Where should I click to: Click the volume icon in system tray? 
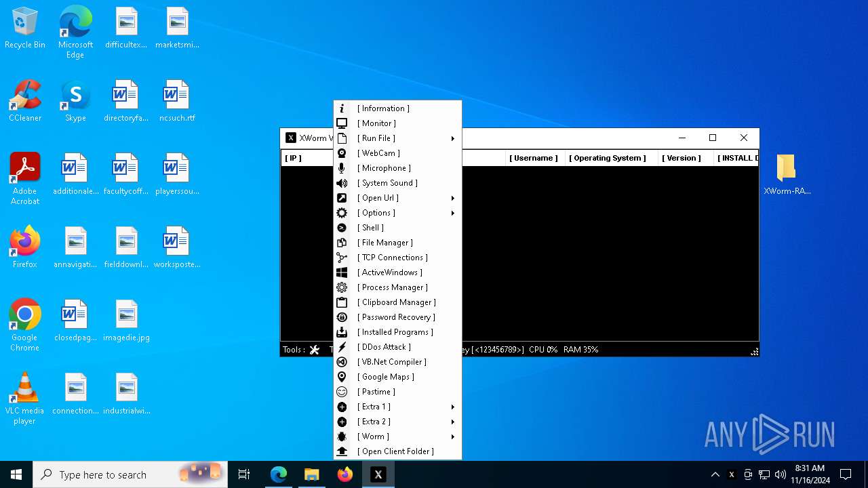coord(781,474)
